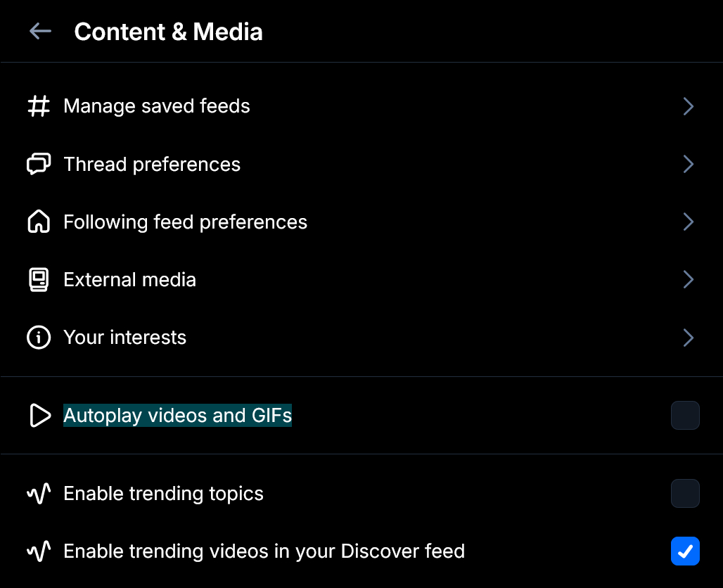Click the Content & Media page title
This screenshot has width=723, height=588.
(x=168, y=32)
